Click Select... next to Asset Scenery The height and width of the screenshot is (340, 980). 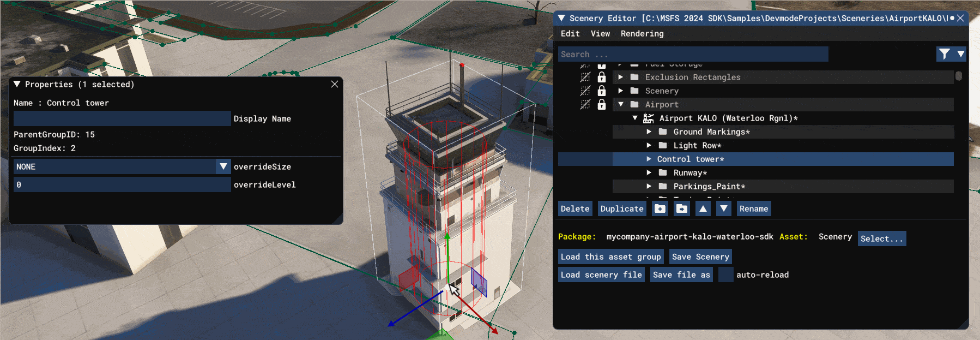coord(882,238)
